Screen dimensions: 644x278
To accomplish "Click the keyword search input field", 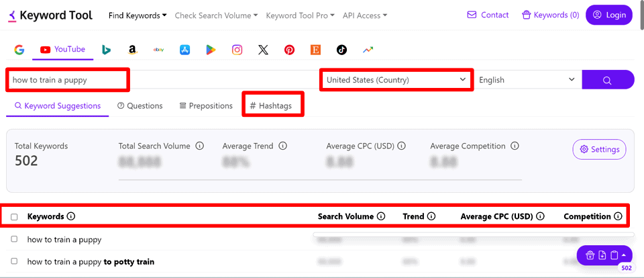I will click(162, 80).
